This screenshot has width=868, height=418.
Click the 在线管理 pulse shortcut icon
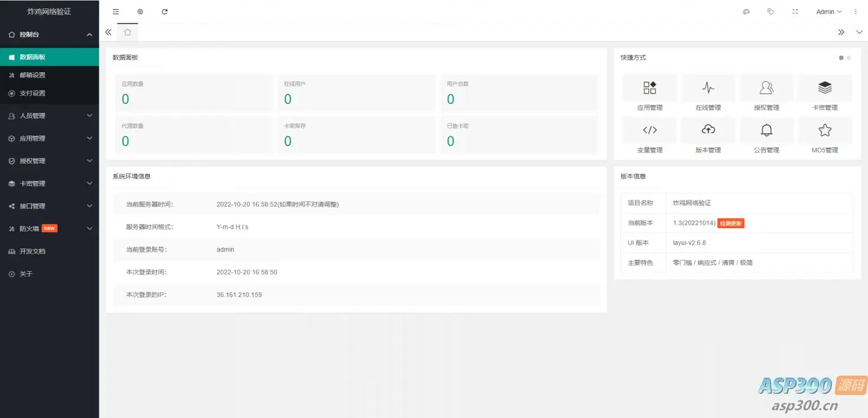(x=708, y=88)
